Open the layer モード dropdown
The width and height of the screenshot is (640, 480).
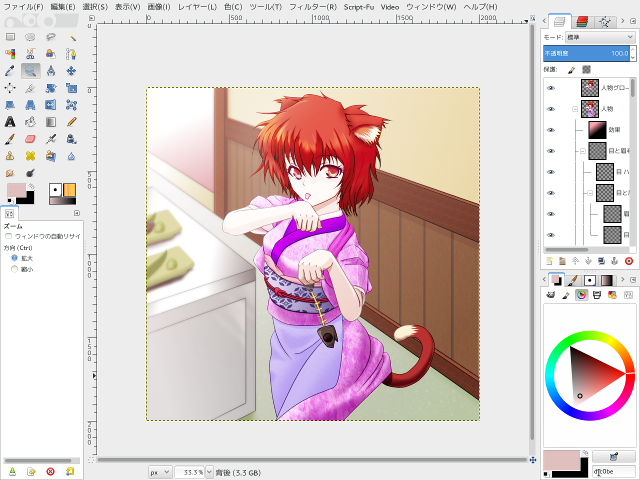coord(600,37)
